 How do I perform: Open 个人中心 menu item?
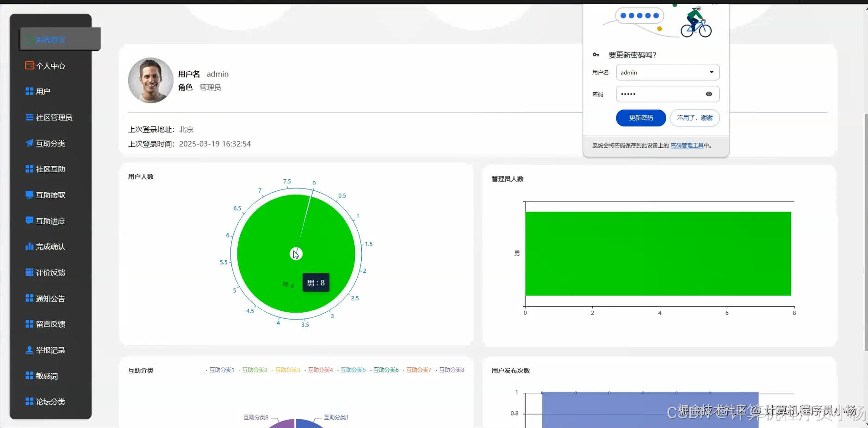(x=51, y=66)
